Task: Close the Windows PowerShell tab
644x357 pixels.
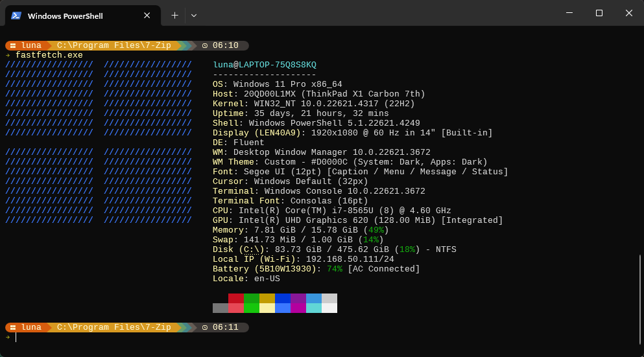Action: coord(147,16)
